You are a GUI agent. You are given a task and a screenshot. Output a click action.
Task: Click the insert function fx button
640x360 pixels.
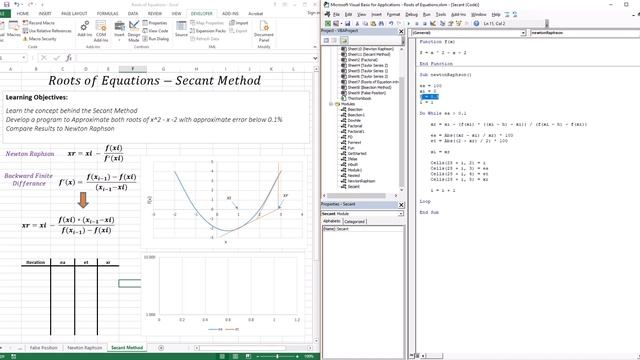pyautogui.click(x=69, y=58)
